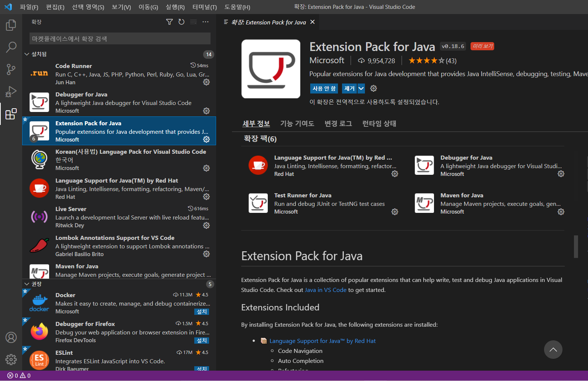Select Live Server in installed list

pos(119,217)
